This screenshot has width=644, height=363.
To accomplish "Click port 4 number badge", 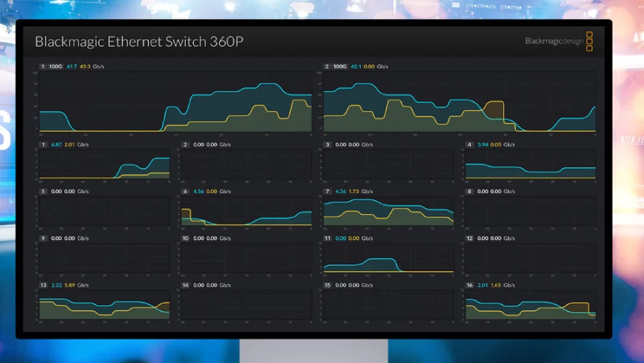I will click(469, 145).
